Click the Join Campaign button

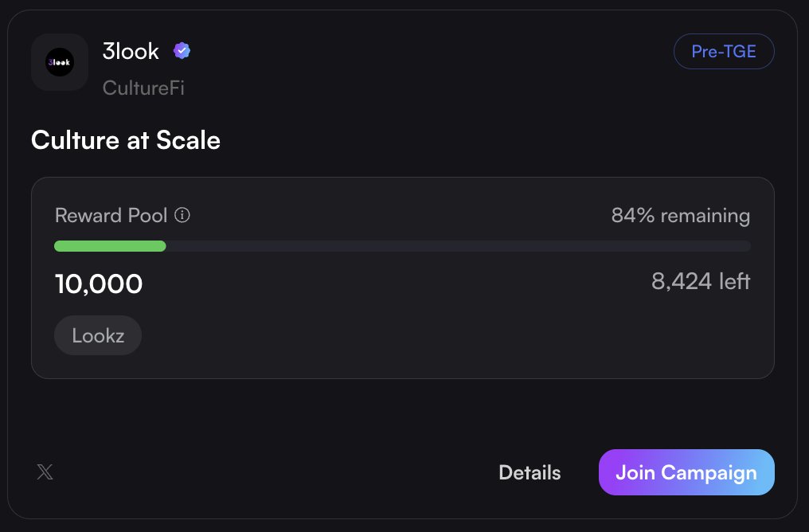[x=686, y=472]
